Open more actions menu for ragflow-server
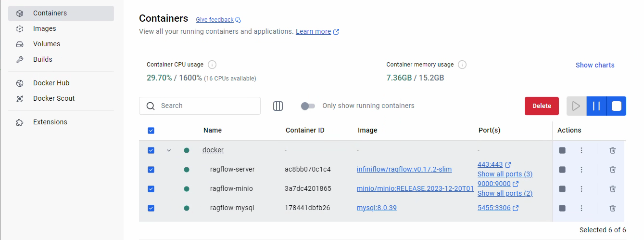This screenshot has height=240, width=644. tap(581, 170)
